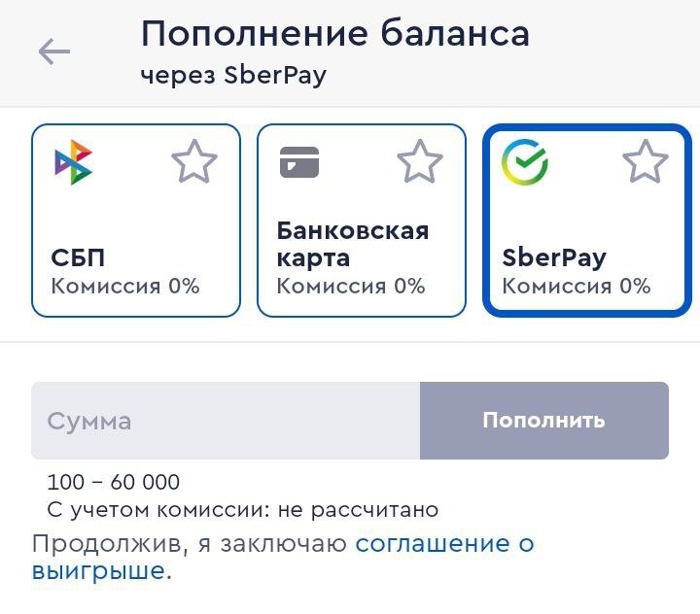
Task: Click Комиссия 0% under СБП
Action: pos(124,286)
